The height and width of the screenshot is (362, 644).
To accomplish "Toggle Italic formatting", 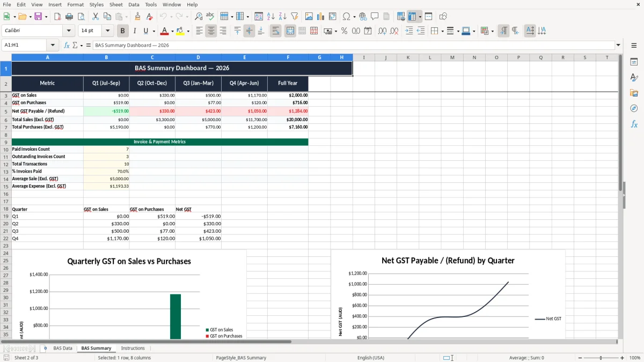I will 135,31.
